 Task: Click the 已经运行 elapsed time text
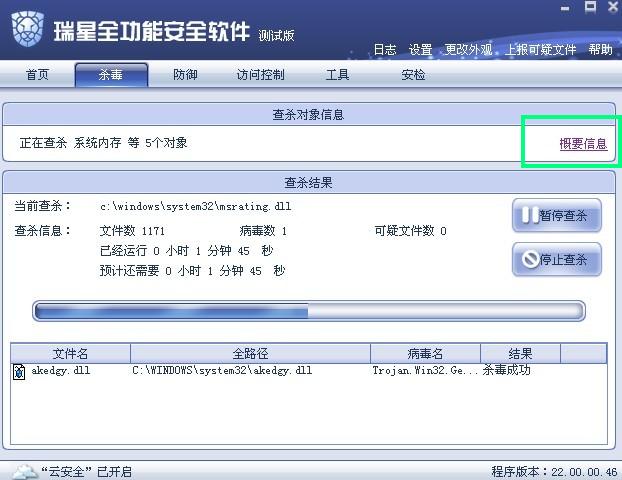pos(186,251)
